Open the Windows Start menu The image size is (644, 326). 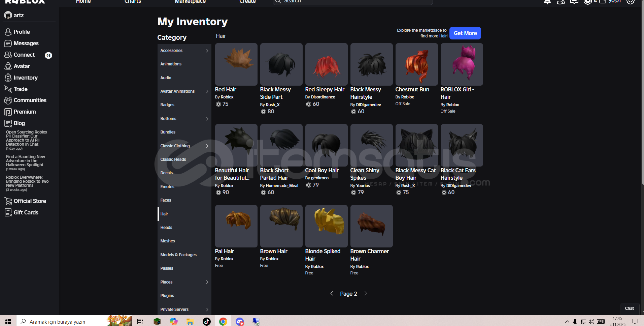[8, 321]
